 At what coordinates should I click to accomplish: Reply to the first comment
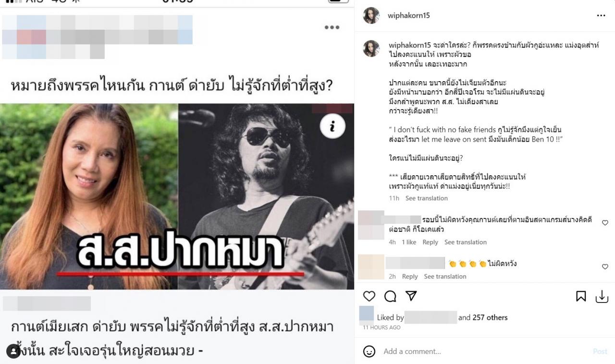(x=430, y=242)
